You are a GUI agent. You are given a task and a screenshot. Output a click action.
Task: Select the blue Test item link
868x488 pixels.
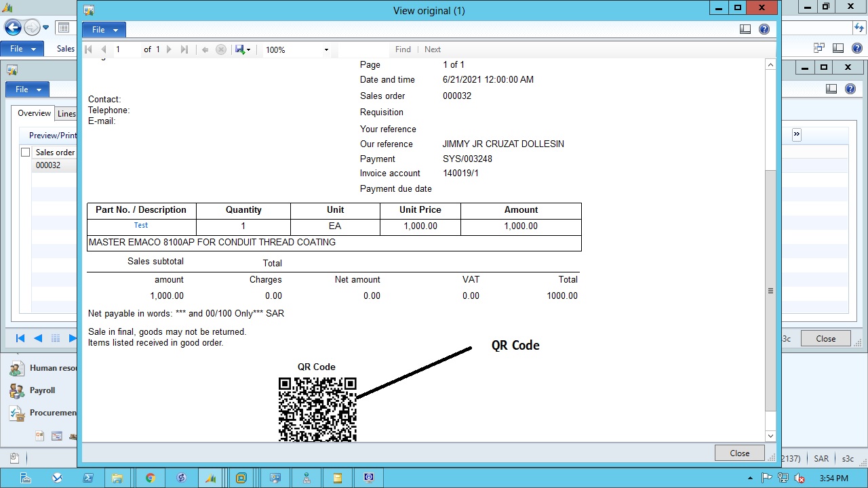(x=140, y=225)
